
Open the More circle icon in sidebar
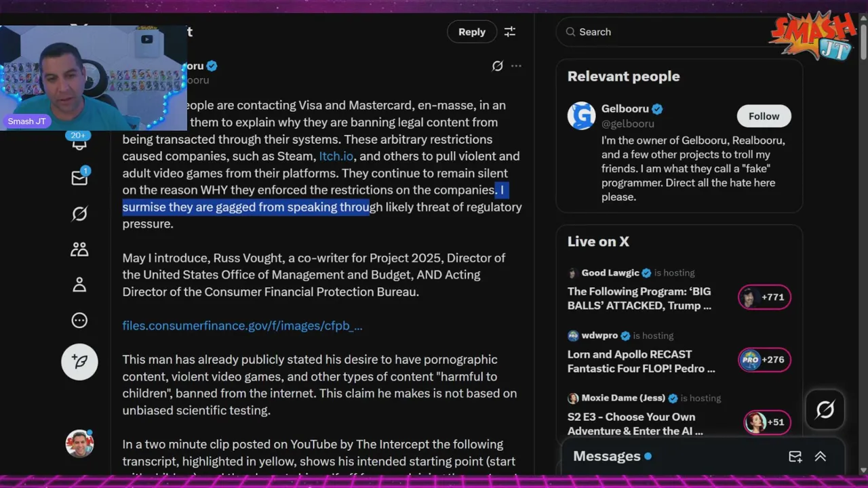coord(79,320)
